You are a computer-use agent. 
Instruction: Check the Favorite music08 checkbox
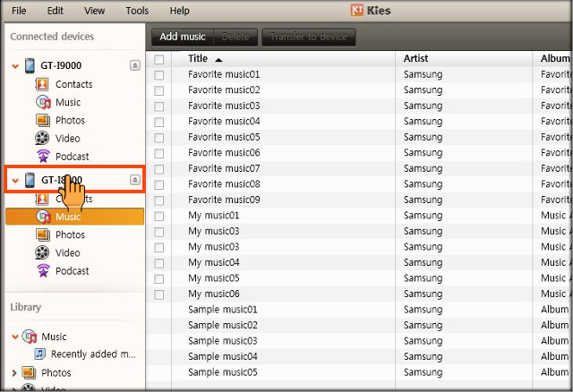tap(159, 185)
